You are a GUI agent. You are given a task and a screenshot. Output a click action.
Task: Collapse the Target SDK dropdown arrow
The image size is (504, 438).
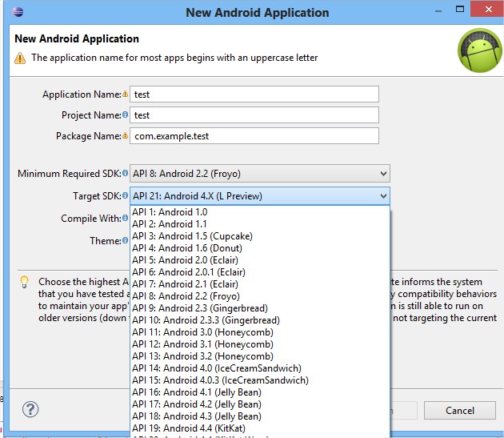point(383,195)
